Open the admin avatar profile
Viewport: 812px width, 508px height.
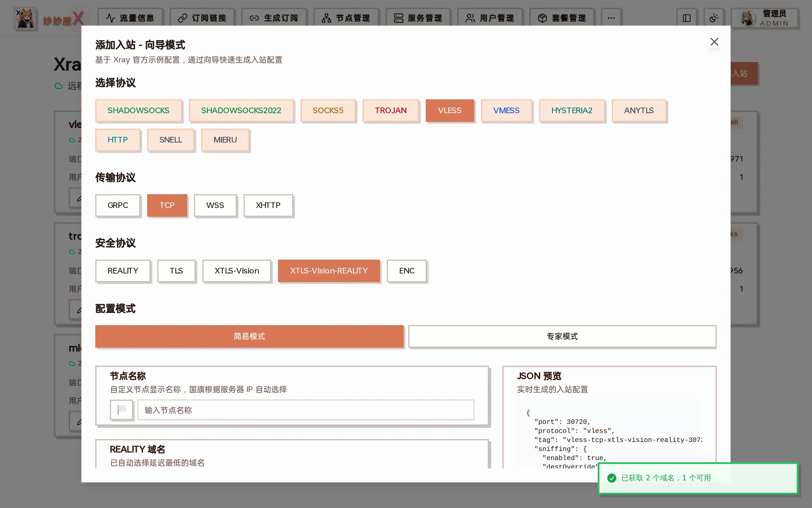click(x=765, y=18)
